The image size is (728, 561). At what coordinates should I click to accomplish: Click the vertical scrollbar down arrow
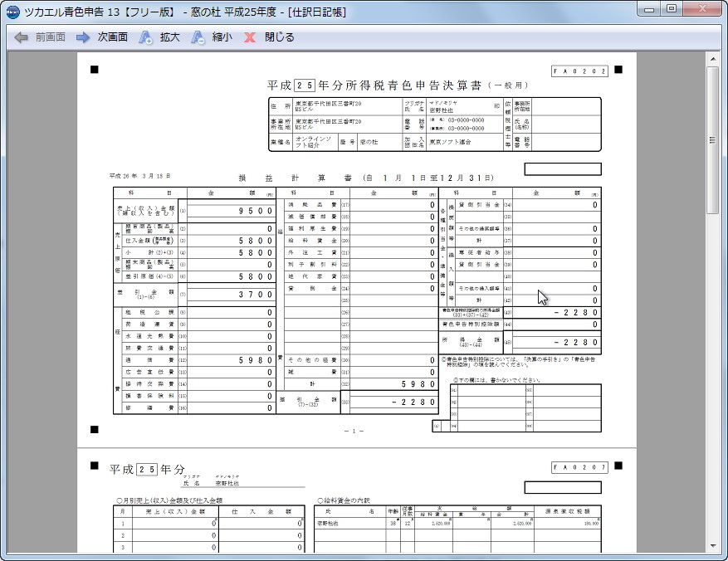click(x=713, y=546)
